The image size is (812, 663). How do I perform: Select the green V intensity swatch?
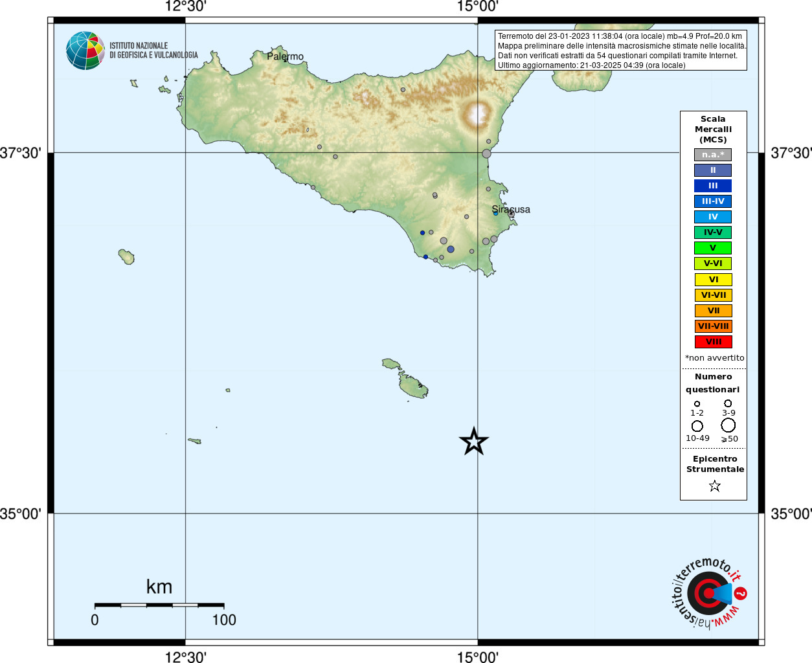pos(713,248)
